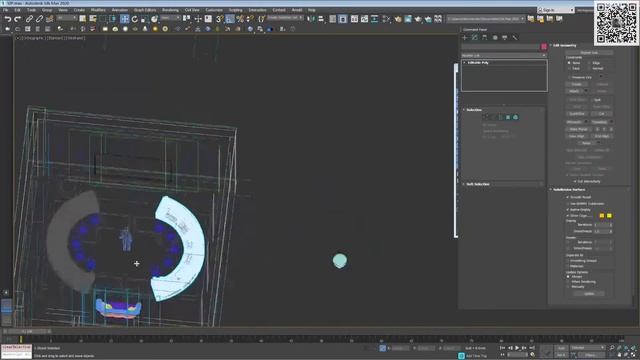This screenshot has height=360, width=640.
Task: Switch to the Modify command panel tab
Action: coord(475,38)
